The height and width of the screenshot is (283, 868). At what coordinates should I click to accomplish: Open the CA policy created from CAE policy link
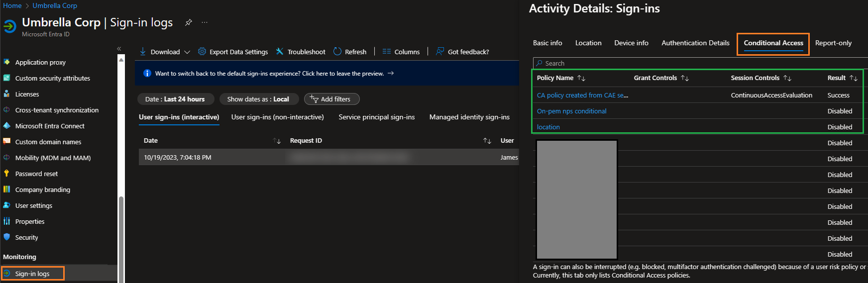pyautogui.click(x=582, y=95)
